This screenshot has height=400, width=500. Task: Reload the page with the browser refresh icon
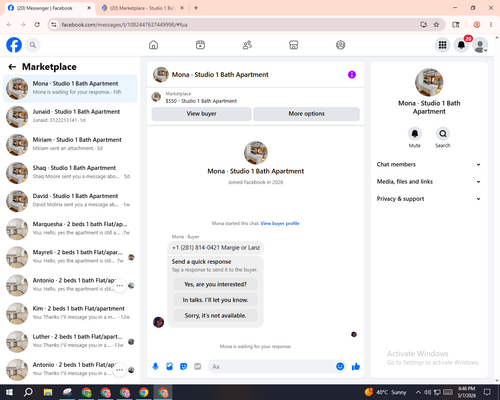point(37,25)
